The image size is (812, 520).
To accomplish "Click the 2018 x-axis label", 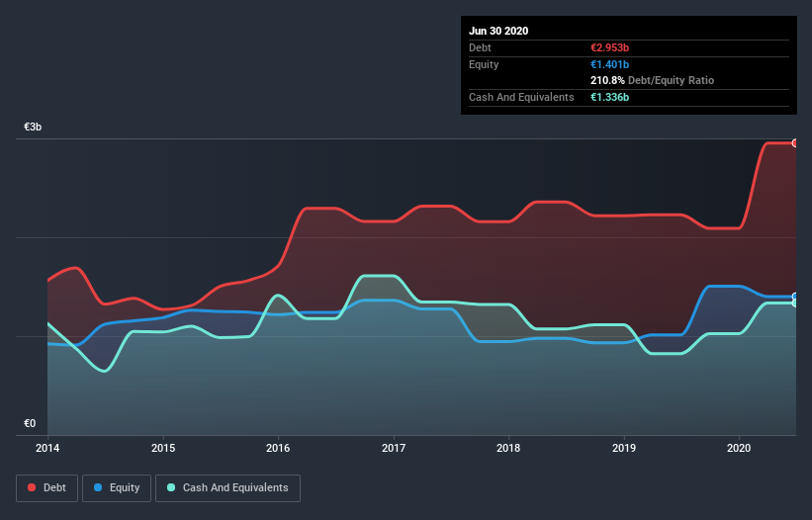I will (x=508, y=448).
